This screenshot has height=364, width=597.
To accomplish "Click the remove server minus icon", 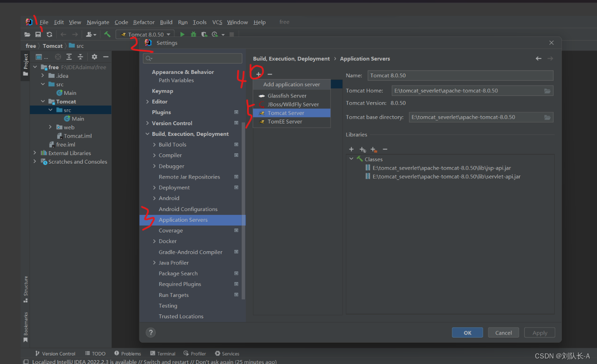I will pos(269,74).
